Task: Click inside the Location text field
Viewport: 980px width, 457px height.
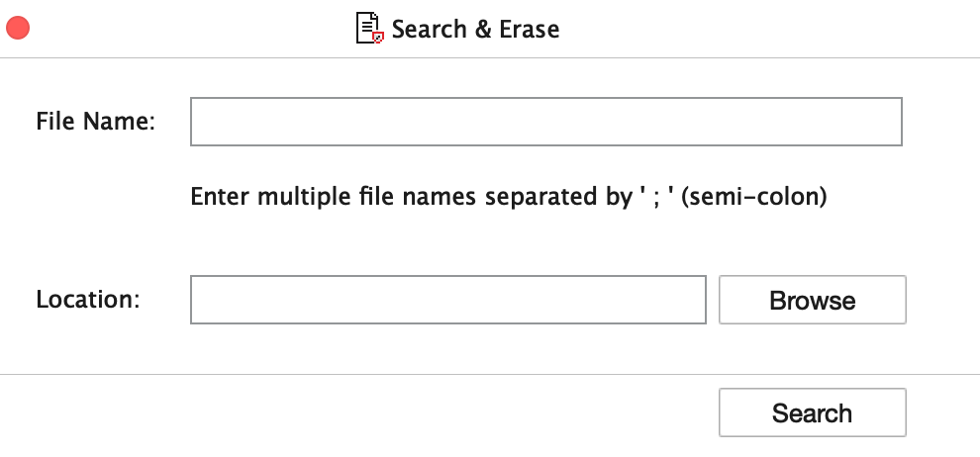Action: 448,300
